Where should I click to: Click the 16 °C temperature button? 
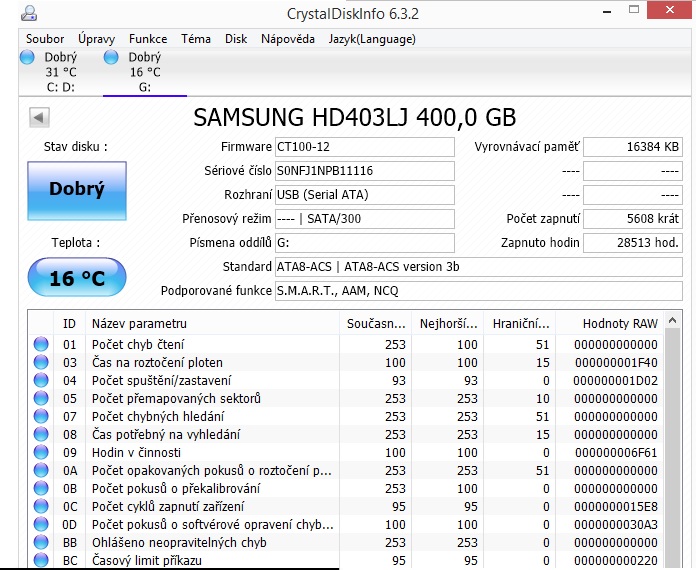tap(76, 278)
